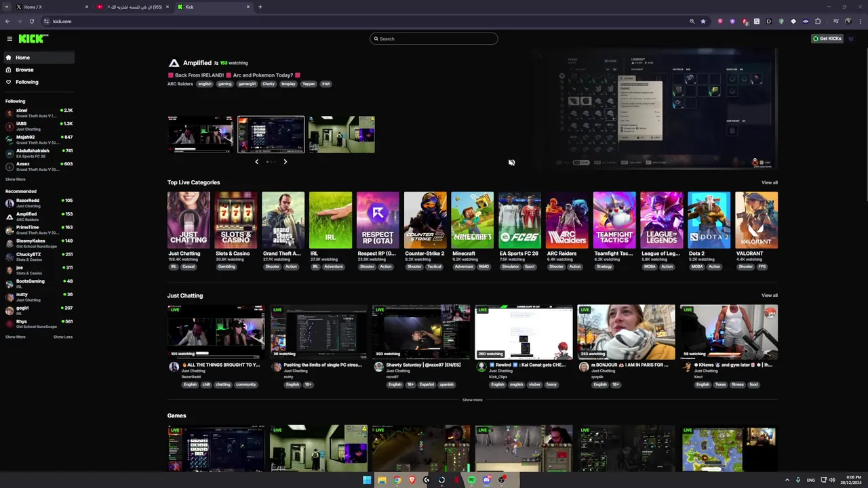Show next featured stream carousel arrow
Viewport: 868px width, 488px height.
coord(285,161)
